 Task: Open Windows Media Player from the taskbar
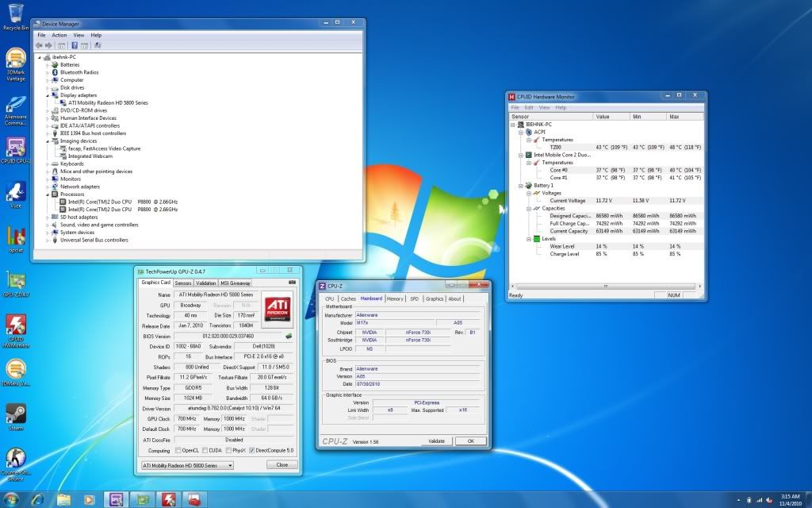[89, 500]
